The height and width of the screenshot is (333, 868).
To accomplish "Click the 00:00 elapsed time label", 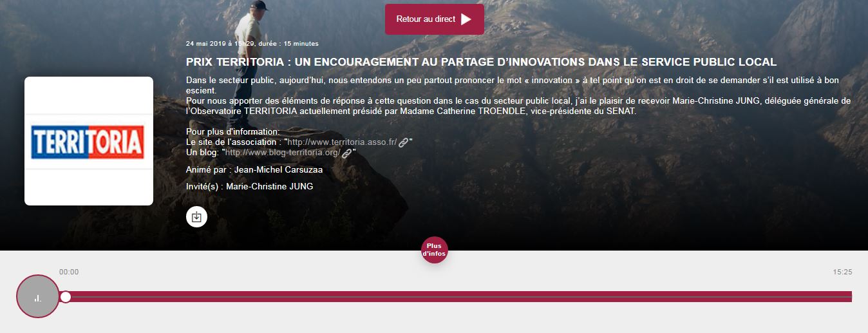I will (x=69, y=272).
